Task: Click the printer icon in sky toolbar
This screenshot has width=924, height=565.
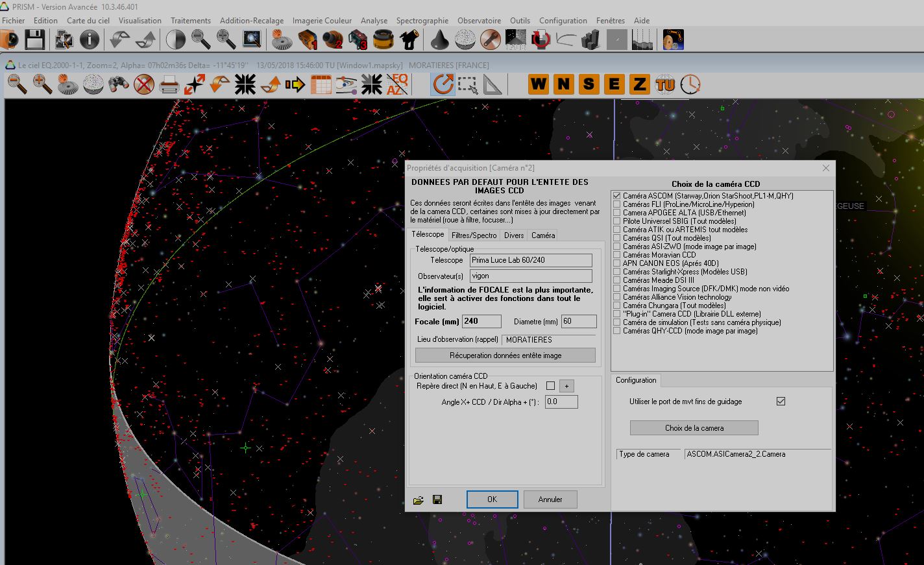Action: (169, 84)
